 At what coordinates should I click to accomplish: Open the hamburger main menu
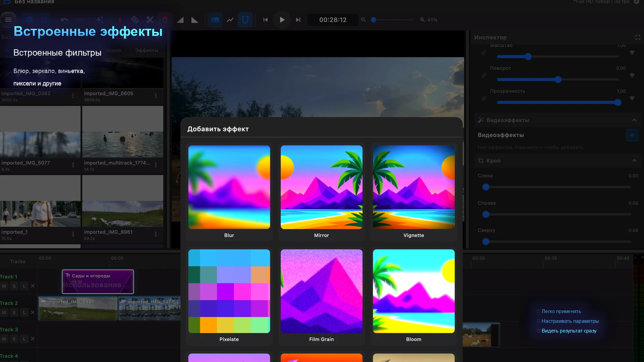[x=8, y=20]
